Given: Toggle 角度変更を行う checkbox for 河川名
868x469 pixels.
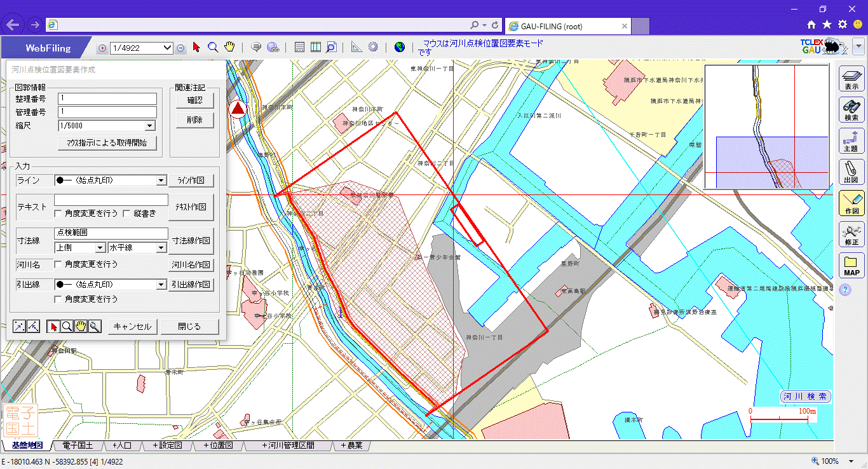Looking at the screenshot, I should 58,264.
